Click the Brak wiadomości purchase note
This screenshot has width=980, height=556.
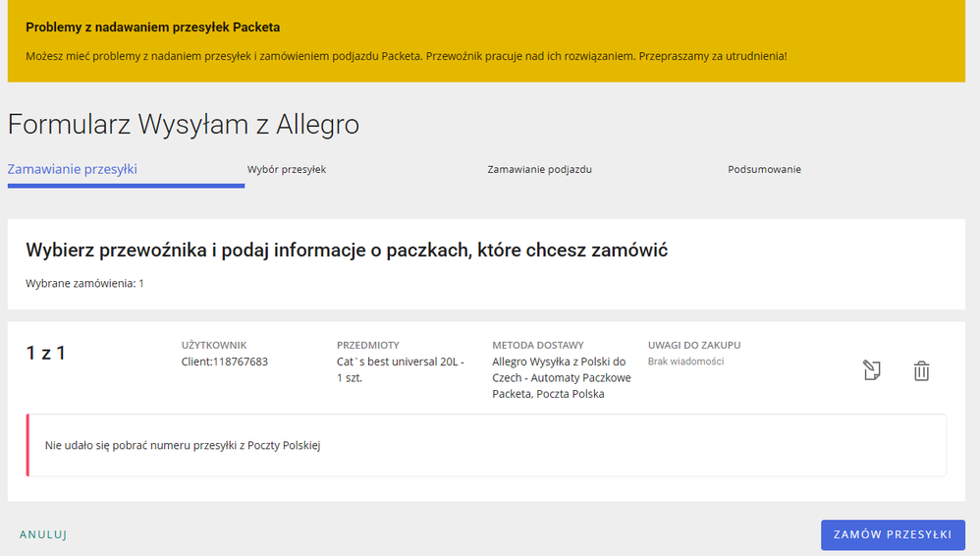pyautogui.click(x=685, y=361)
